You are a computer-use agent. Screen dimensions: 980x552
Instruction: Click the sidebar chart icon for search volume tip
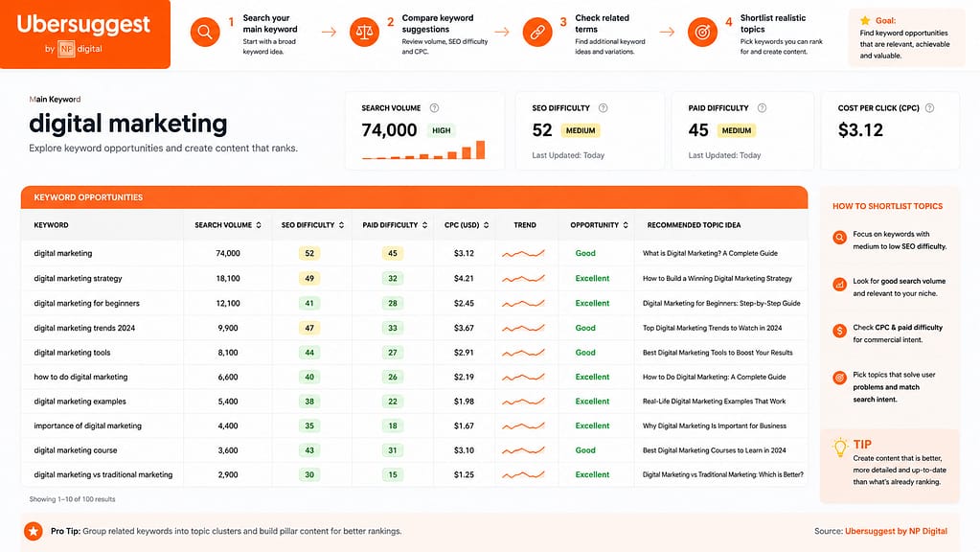839,285
